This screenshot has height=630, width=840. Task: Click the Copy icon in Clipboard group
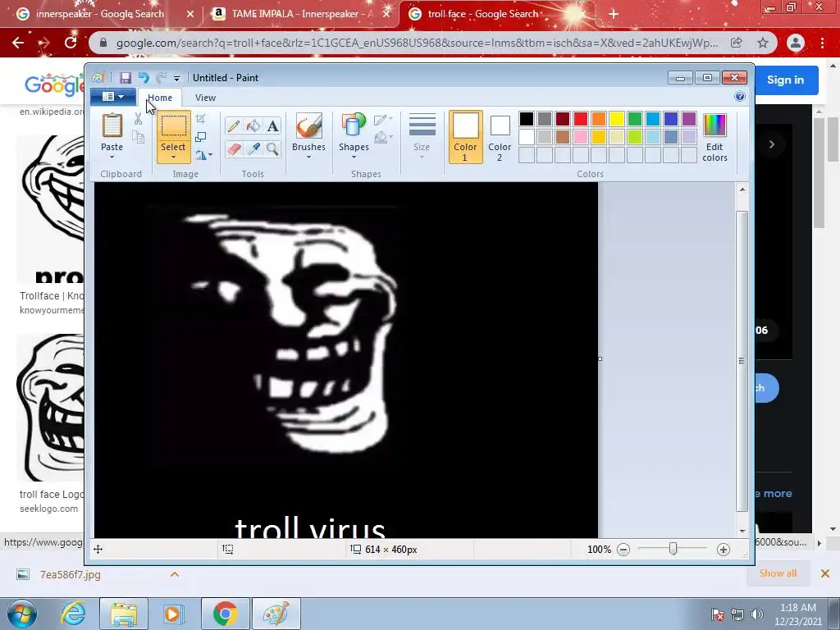(138, 137)
